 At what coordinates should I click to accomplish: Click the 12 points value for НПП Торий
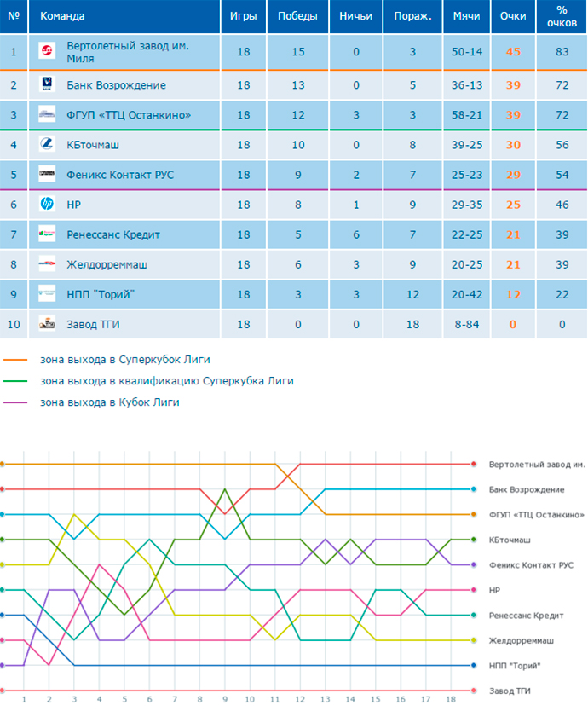coord(513,295)
